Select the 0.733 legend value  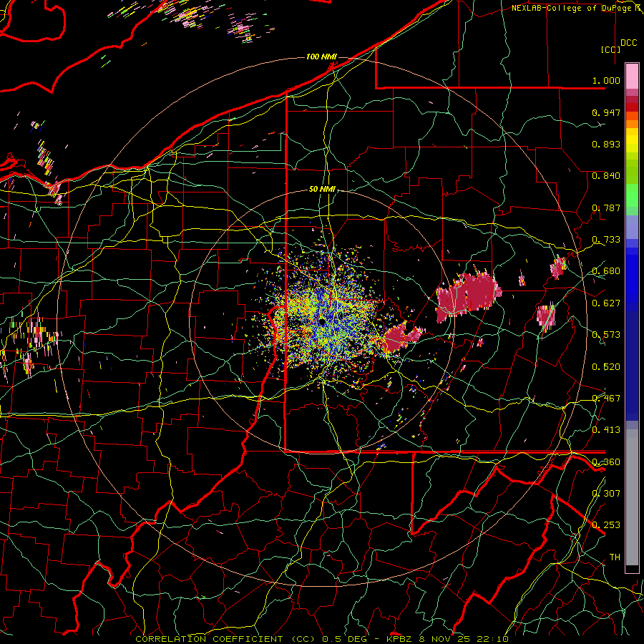coord(606,240)
